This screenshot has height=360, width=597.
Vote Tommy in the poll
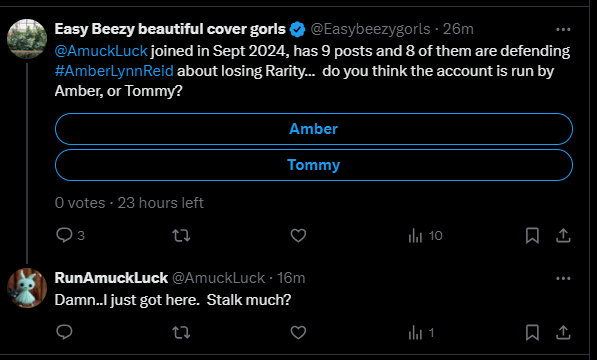314,165
